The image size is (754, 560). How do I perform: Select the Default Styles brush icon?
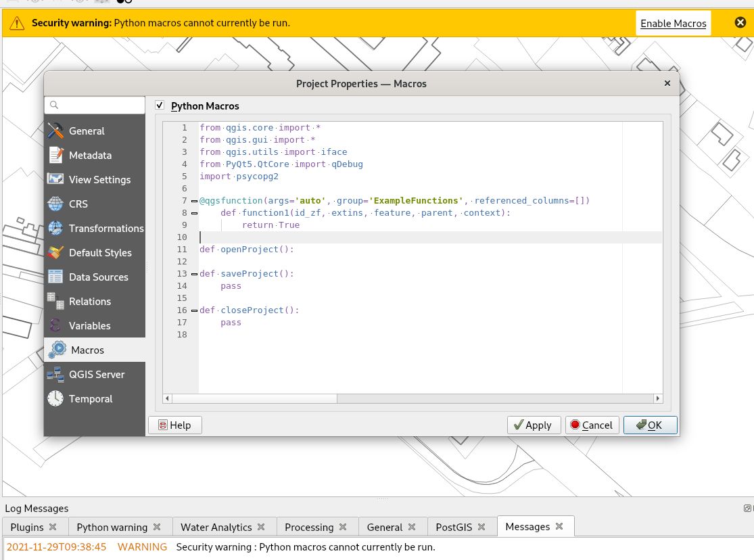click(55, 252)
